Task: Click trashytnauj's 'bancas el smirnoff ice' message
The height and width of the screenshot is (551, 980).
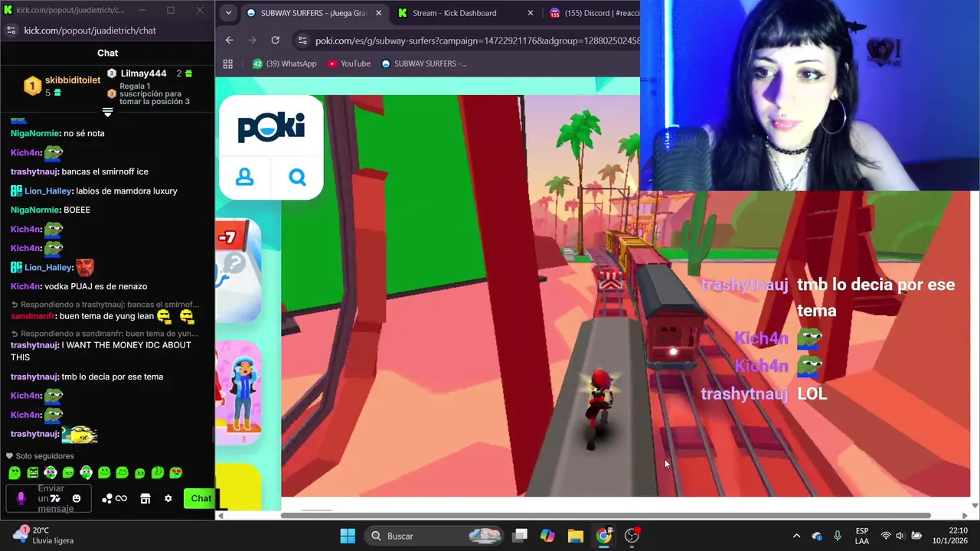Action: tap(105, 171)
